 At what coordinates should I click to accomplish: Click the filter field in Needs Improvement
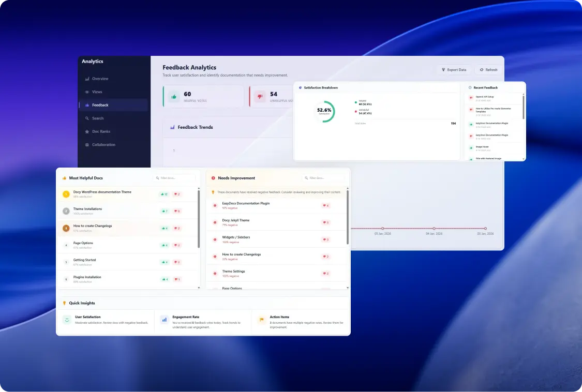tap(323, 178)
